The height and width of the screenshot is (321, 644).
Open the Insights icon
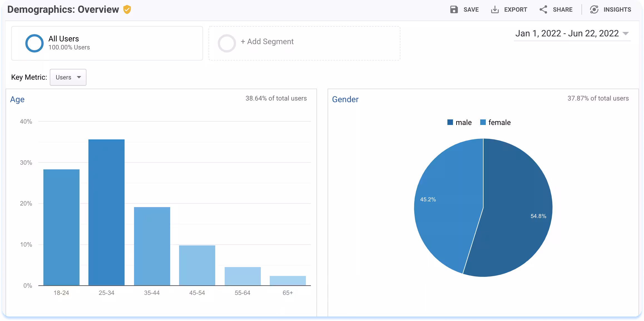[594, 10]
